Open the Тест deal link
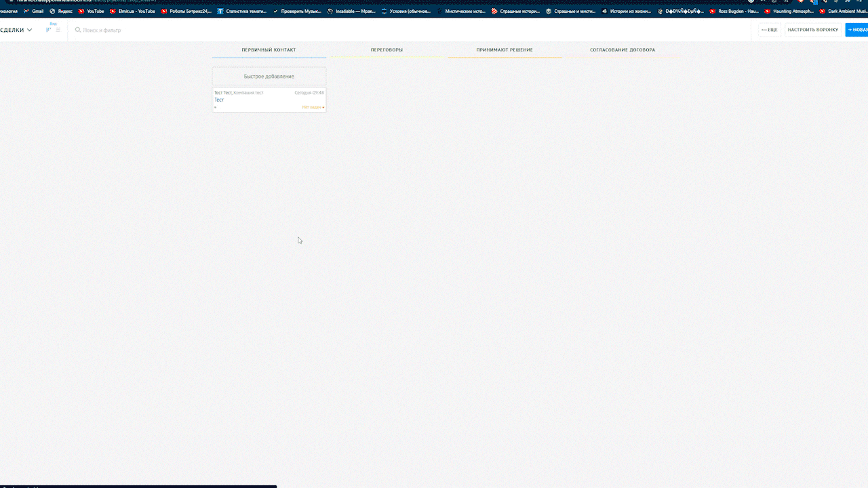 point(219,100)
